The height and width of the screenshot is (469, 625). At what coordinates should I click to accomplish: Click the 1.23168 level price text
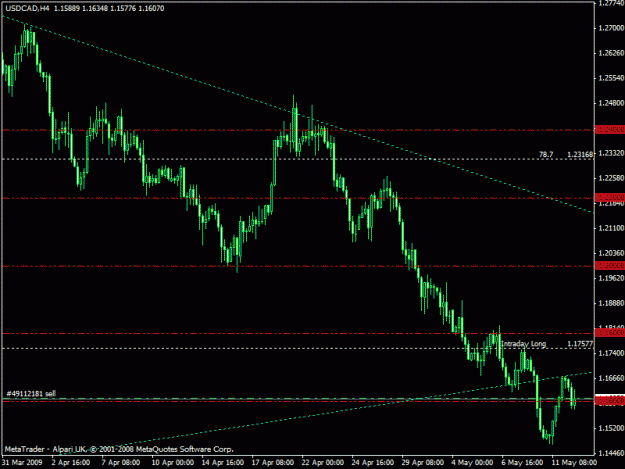(580, 154)
